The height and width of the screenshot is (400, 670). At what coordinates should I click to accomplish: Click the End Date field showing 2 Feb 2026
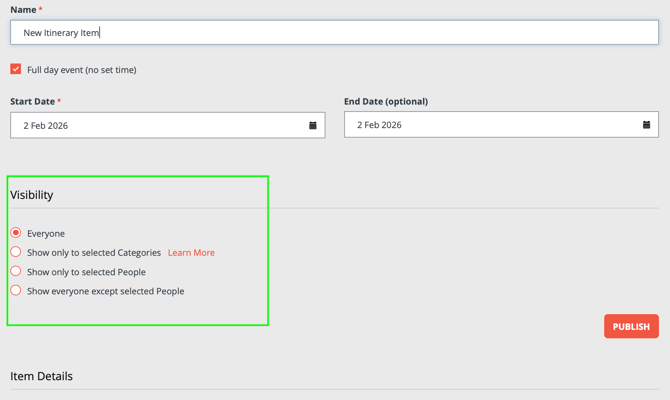[x=490, y=125]
